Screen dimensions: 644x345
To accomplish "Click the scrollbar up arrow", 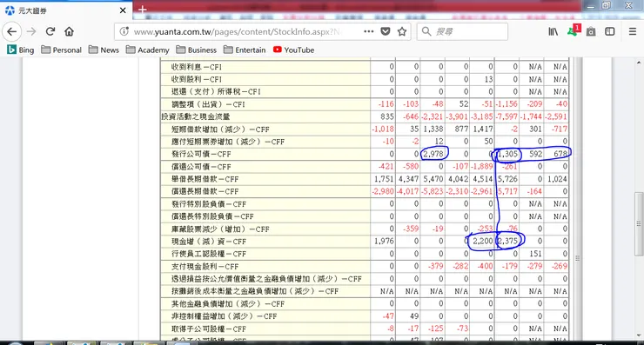I will (x=638, y=63).
